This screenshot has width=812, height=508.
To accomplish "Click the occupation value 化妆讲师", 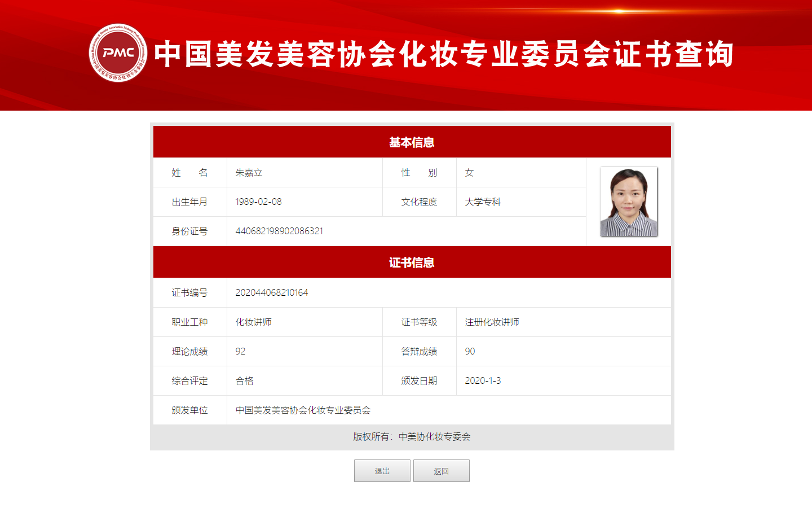I will tap(253, 322).
